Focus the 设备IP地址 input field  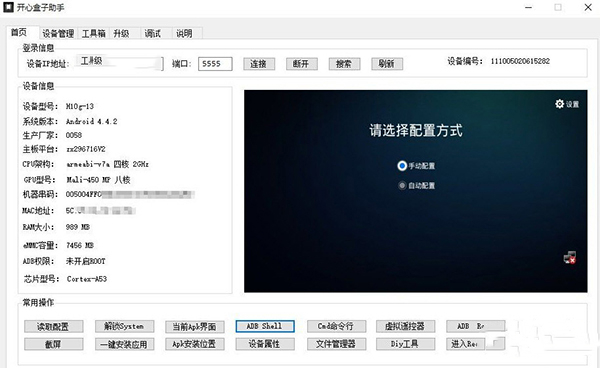point(119,63)
